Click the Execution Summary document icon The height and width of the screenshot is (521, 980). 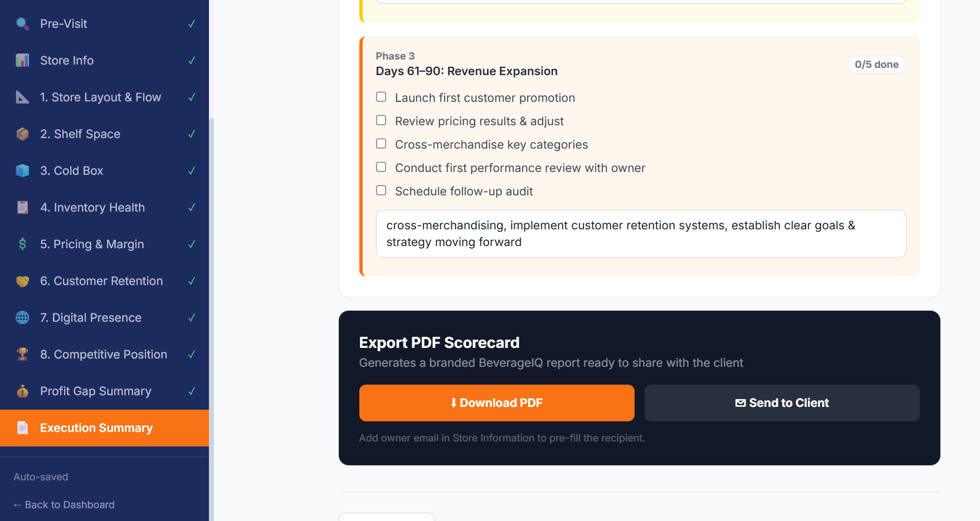pos(22,427)
